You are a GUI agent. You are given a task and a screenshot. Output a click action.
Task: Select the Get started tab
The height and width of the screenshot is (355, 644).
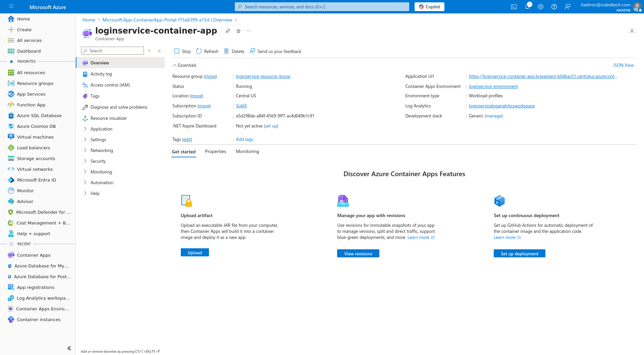183,152
